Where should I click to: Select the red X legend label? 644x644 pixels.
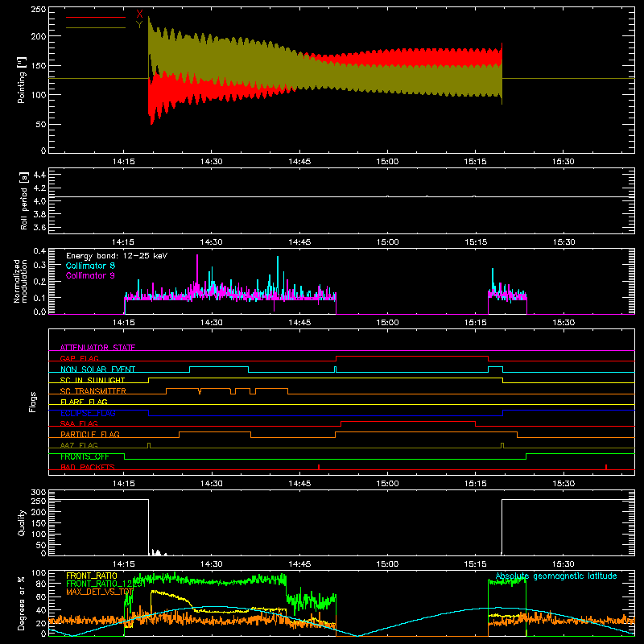tap(139, 14)
